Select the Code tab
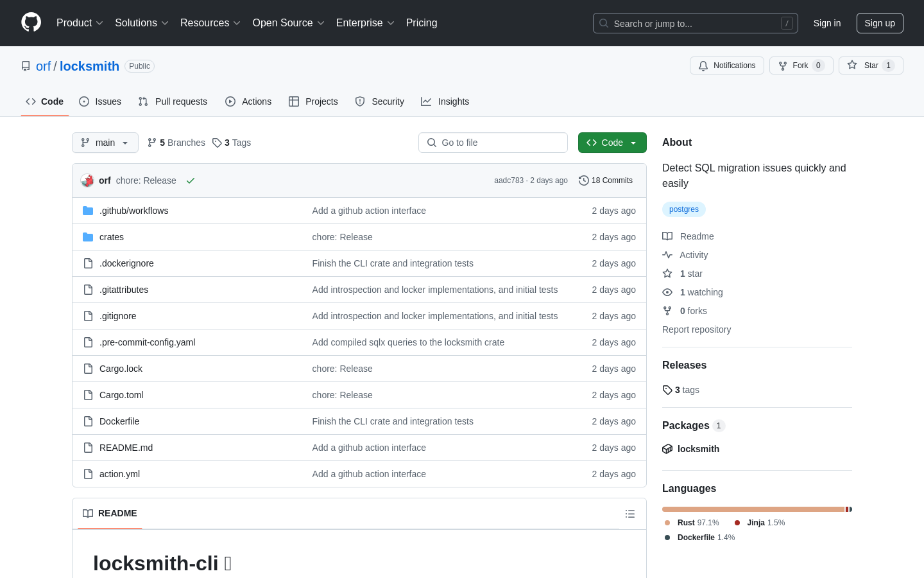Image resolution: width=924 pixels, height=578 pixels. [45, 101]
